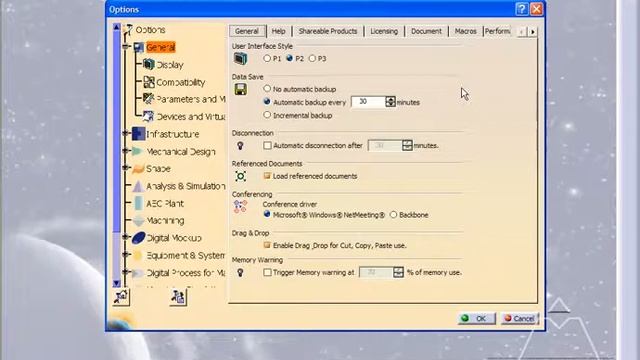Click the second bottom icon button under tree

tap(178, 297)
